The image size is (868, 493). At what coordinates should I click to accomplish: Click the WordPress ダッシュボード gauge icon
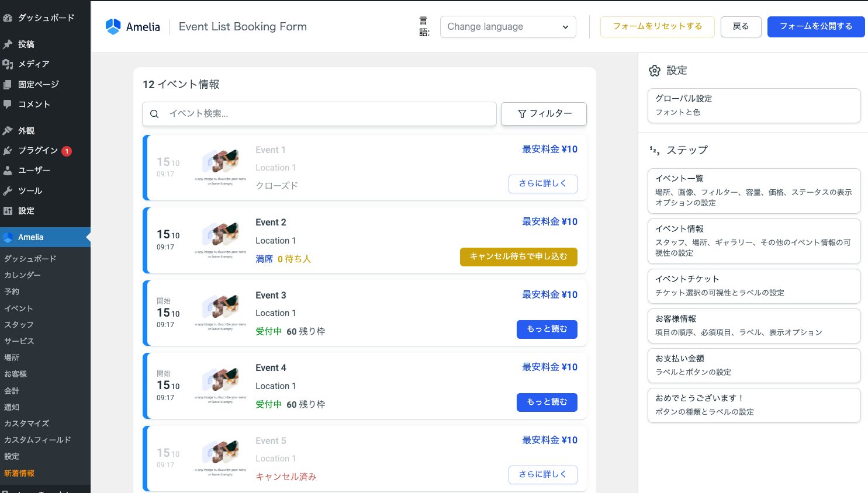click(8, 18)
